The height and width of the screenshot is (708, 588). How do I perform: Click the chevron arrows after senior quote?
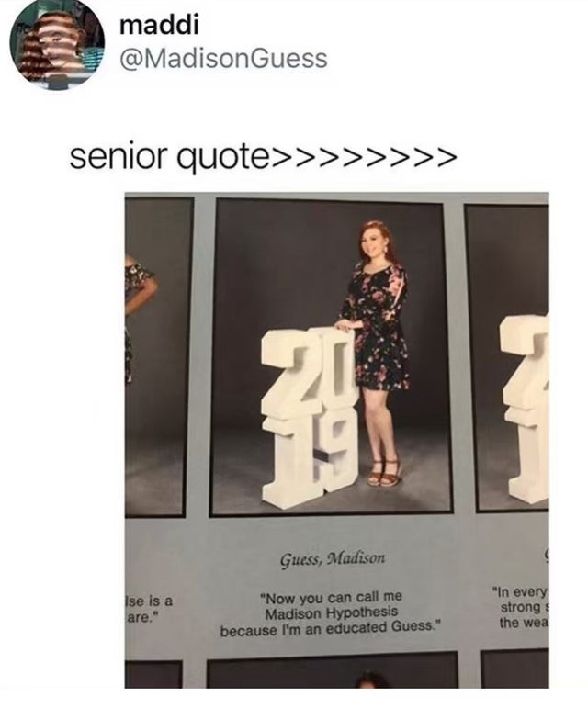(x=363, y=156)
